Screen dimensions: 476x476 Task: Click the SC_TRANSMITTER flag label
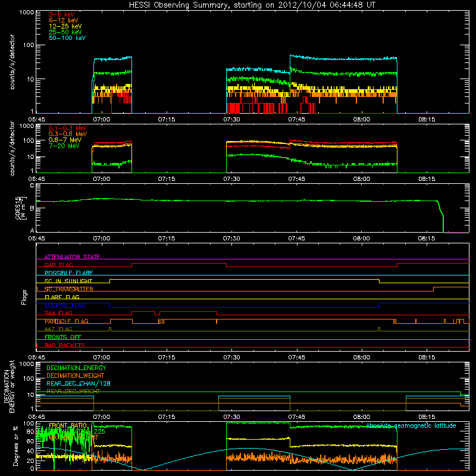(x=68, y=289)
